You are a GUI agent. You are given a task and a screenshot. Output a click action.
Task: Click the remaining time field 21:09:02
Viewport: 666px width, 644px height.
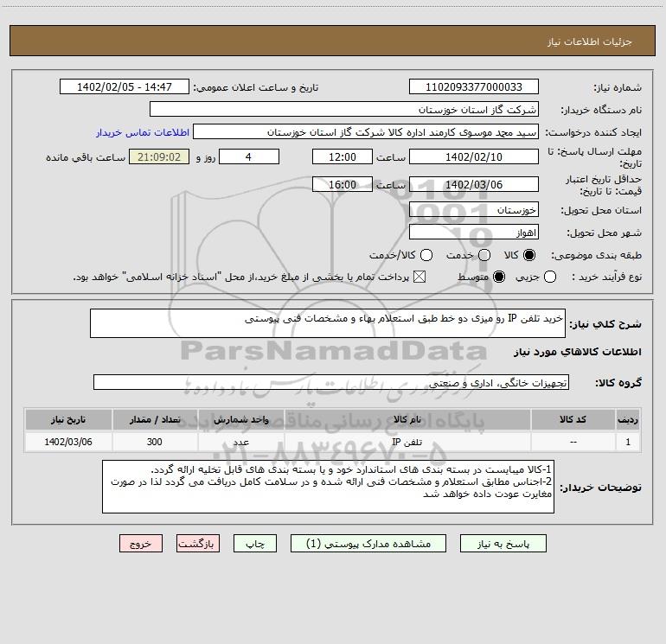159,157
